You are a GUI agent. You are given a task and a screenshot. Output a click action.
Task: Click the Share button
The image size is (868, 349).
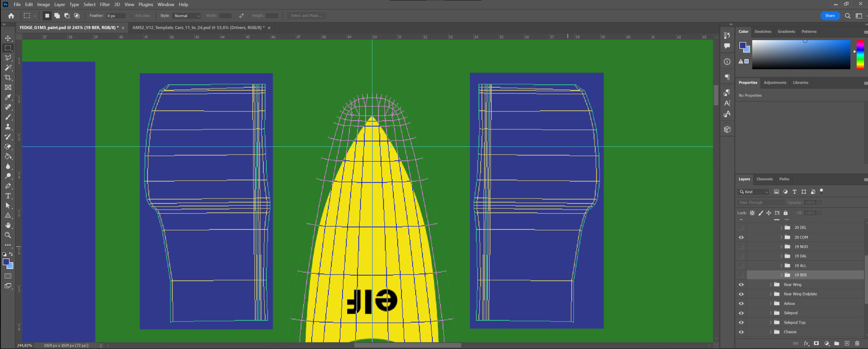tap(829, 15)
